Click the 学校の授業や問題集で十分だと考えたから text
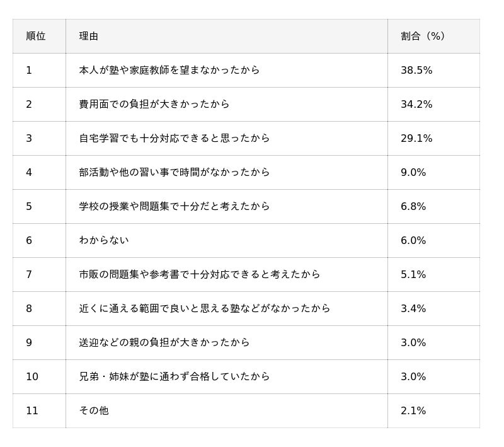504x447 pixels. point(174,207)
